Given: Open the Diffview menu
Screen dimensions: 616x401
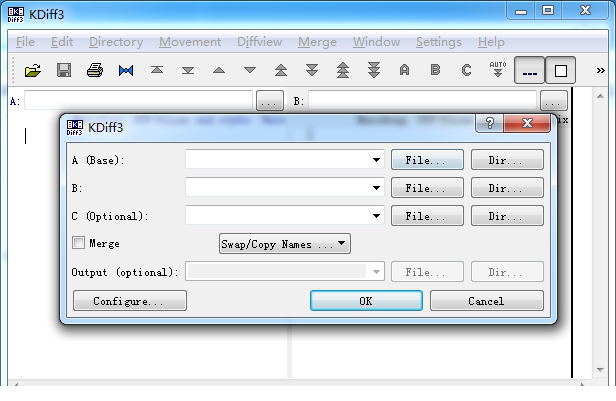Looking at the screenshot, I should (x=259, y=42).
